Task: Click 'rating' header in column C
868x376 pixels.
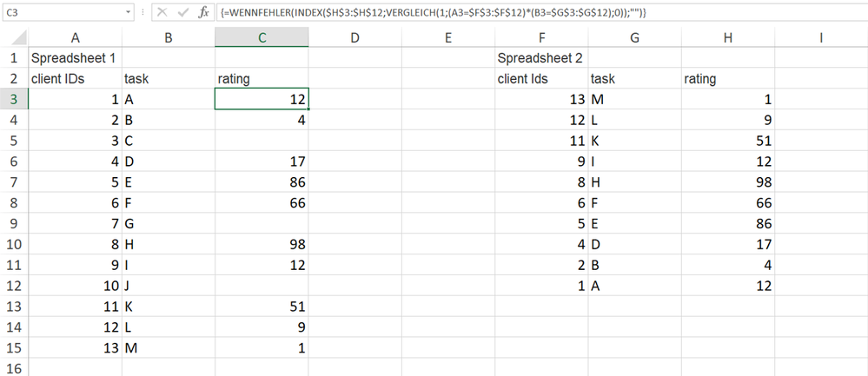Action: coord(262,79)
